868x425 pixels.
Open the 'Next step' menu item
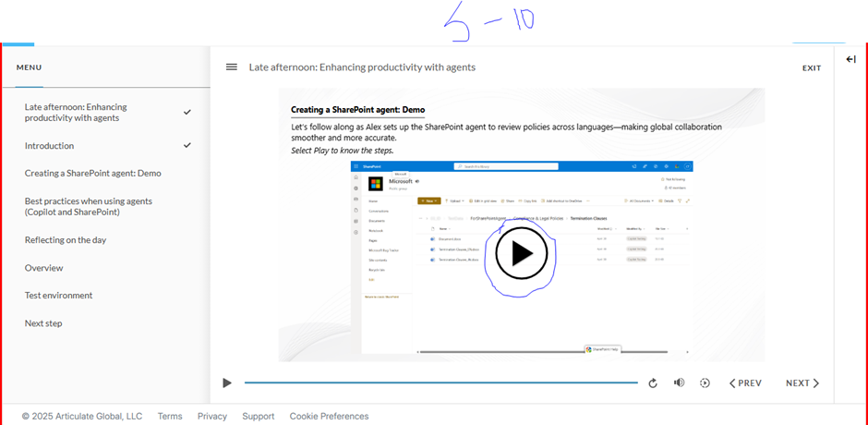click(x=43, y=323)
